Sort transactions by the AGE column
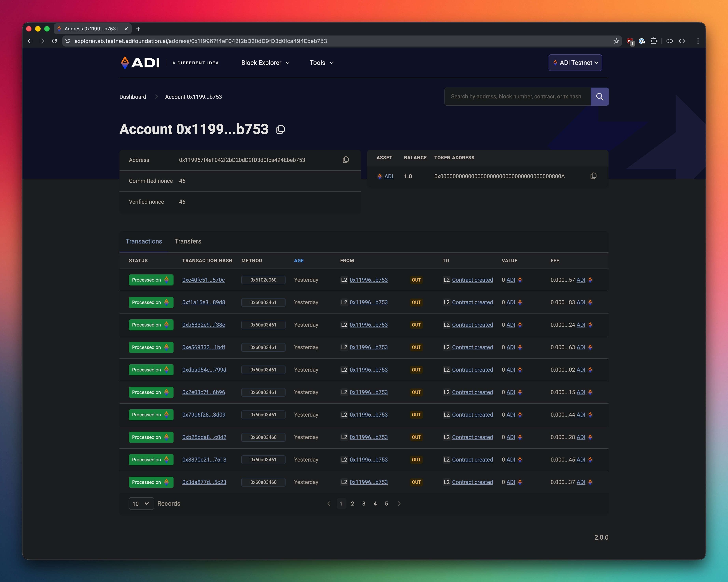The width and height of the screenshot is (728, 582). click(x=299, y=261)
